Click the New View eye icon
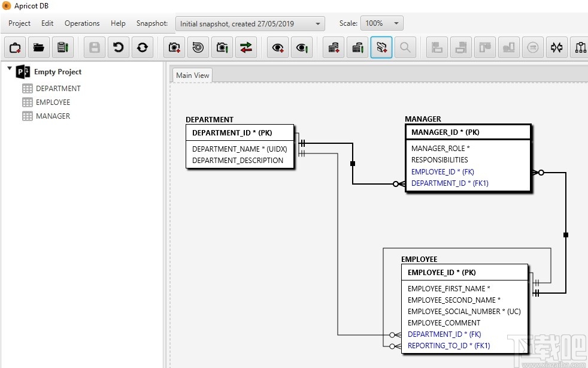This screenshot has height=368, width=588. (278, 47)
